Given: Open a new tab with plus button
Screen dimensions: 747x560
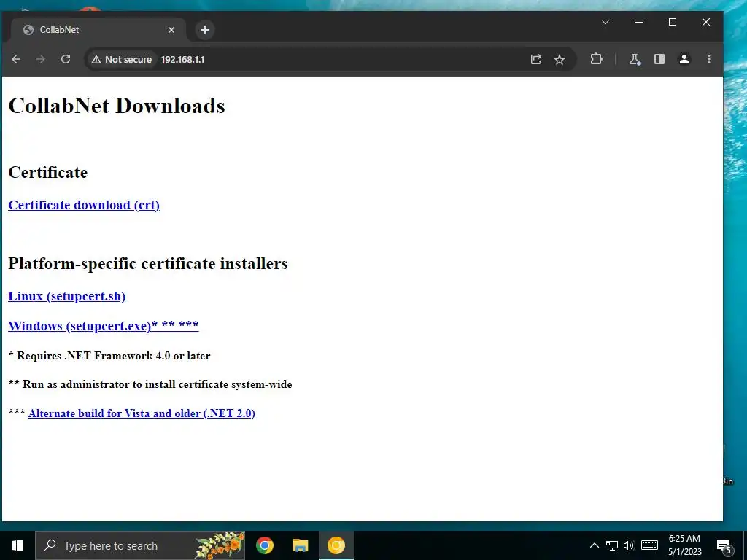Looking at the screenshot, I should click(x=205, y=30).
